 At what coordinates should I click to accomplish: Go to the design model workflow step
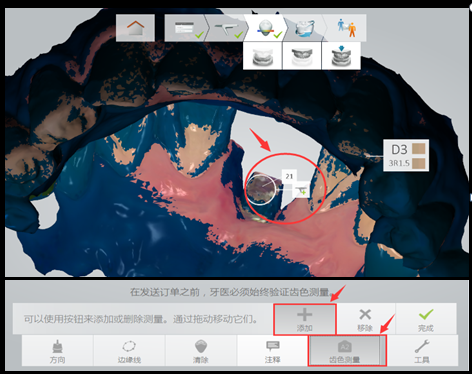pyautogui.click(x=304, y=28)
